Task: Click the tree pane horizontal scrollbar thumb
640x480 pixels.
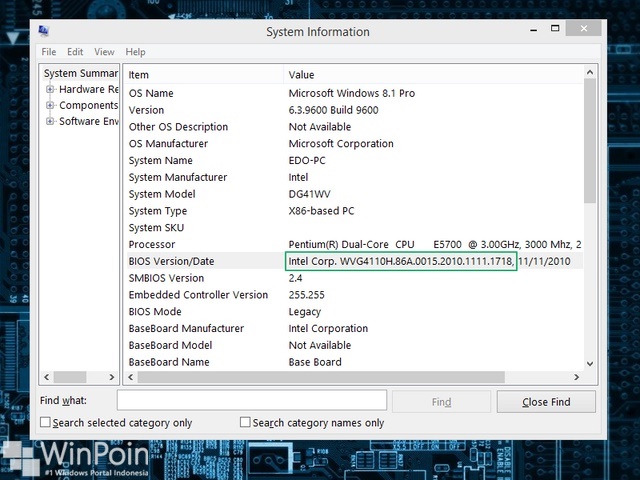Action: (x=70, y=377)
